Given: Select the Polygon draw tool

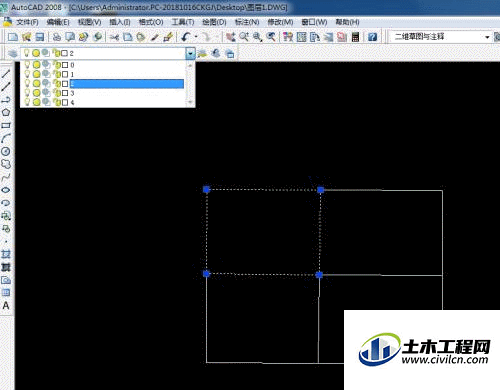Looking at the screenshot, I should (6, 112).
